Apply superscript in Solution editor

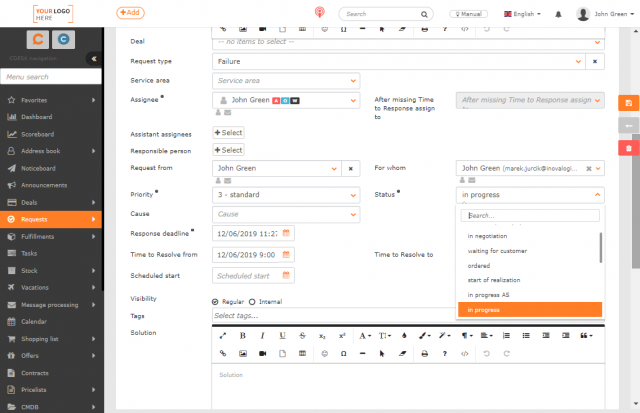coord(342,335)
